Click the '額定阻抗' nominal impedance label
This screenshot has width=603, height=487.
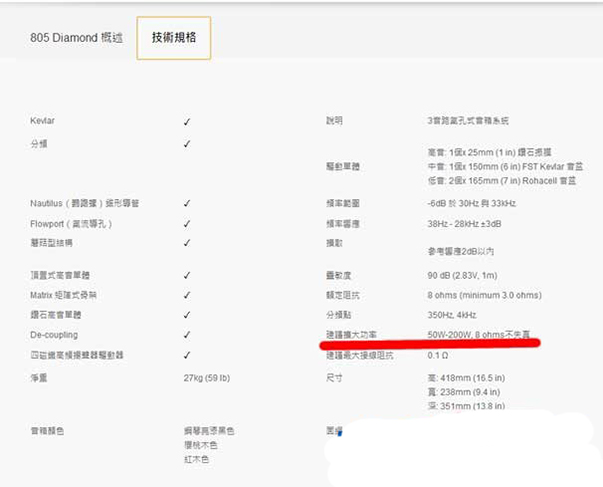click(343, 295)
